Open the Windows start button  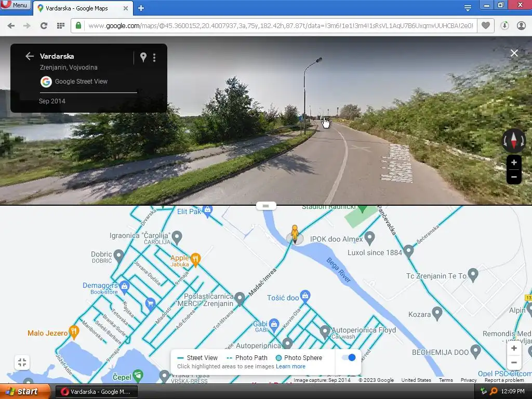click(x=24, y=392)
